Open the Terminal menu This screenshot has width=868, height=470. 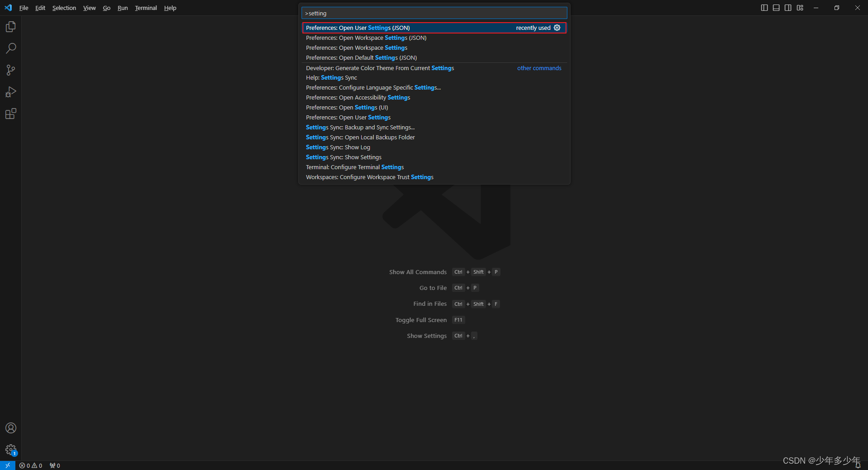pos(146,8)
